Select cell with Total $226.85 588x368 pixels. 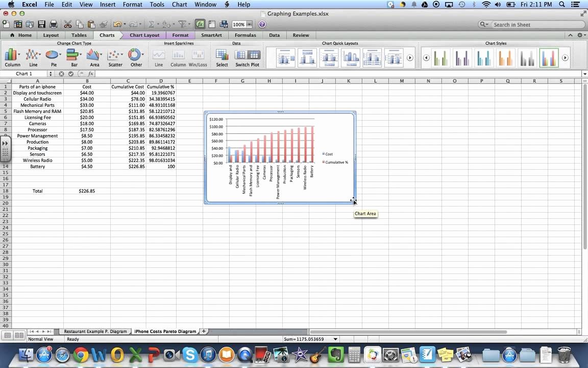[87, 191]
